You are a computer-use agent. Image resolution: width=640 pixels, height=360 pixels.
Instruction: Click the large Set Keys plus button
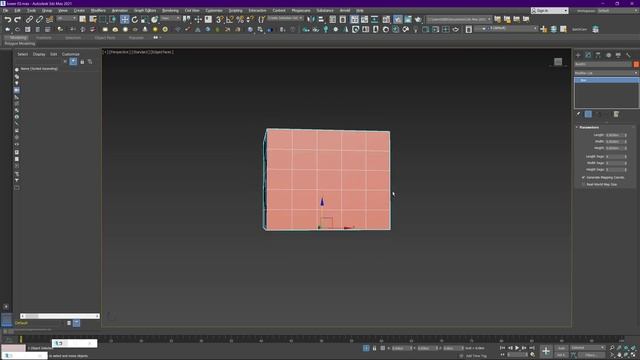pos(546,351)
